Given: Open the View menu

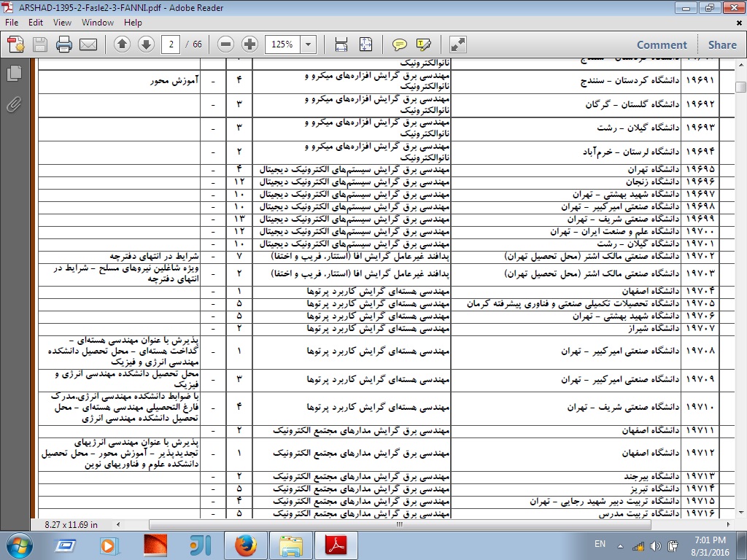Looking at the screenshot, I should click(62, 23).
